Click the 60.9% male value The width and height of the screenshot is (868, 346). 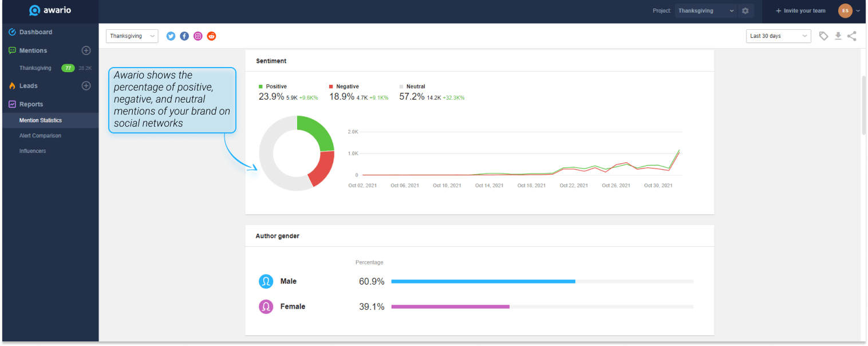click(372, 281)
